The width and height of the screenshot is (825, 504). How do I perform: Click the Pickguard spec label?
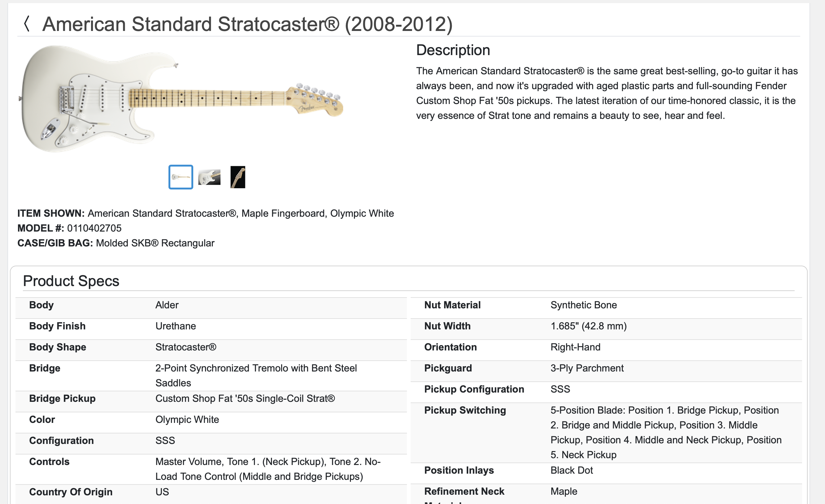448,368
